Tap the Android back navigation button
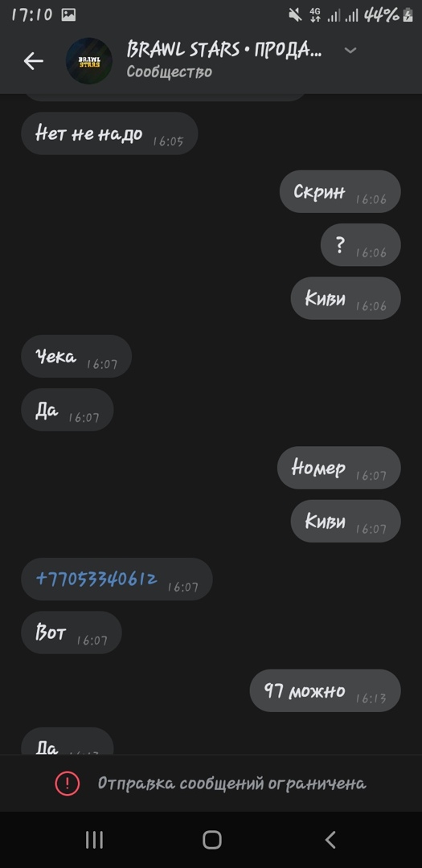 coord(330,840)
